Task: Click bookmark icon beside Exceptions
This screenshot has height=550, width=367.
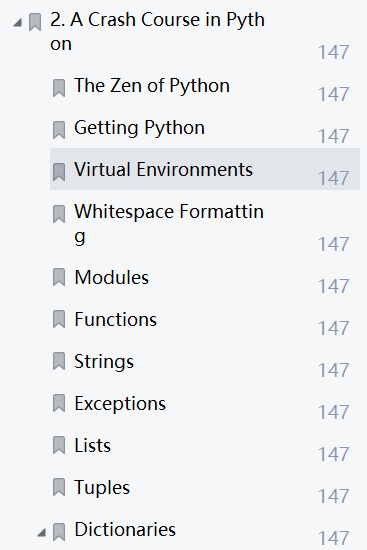Action: 59,403
